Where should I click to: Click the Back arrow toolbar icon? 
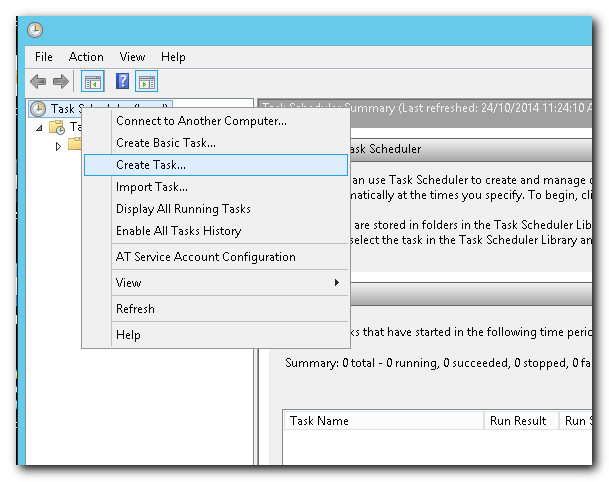point(38,82)
